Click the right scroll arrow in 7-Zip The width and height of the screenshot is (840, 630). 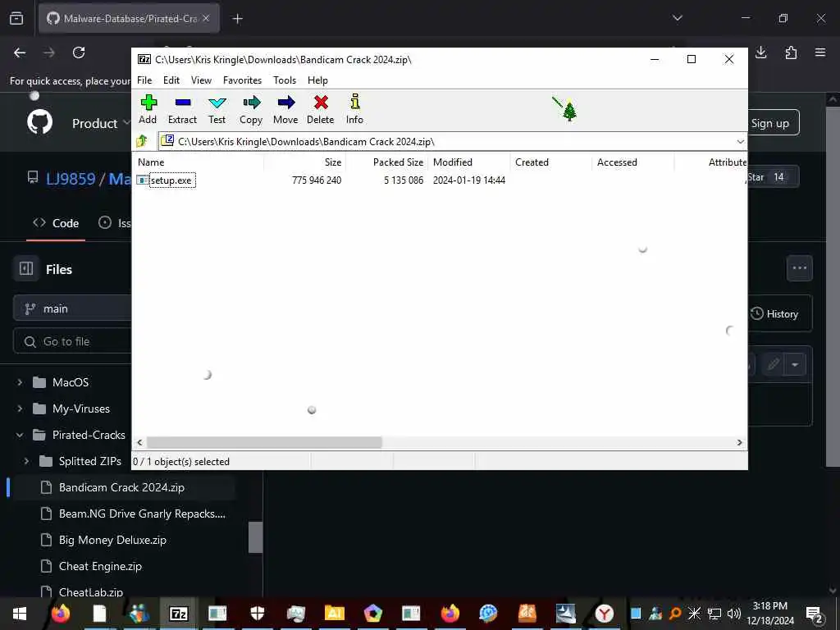pyautogui.click(x=739, y=442)
